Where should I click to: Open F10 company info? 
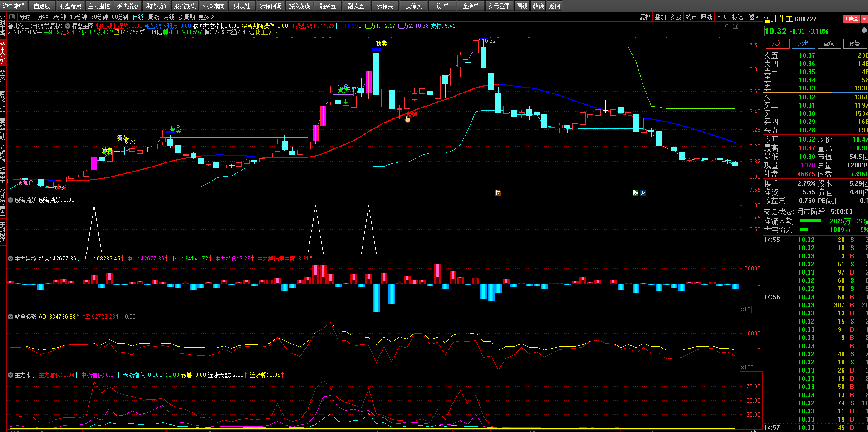pos(722,17)
